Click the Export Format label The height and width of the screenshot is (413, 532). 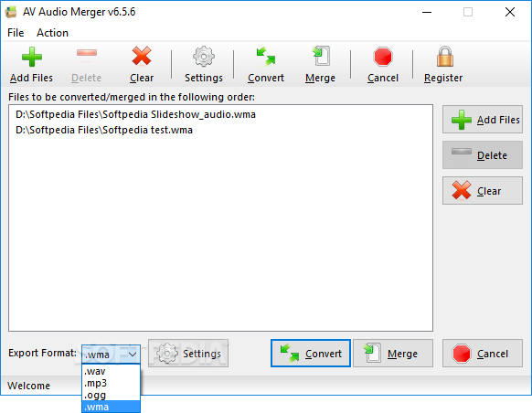42,353
